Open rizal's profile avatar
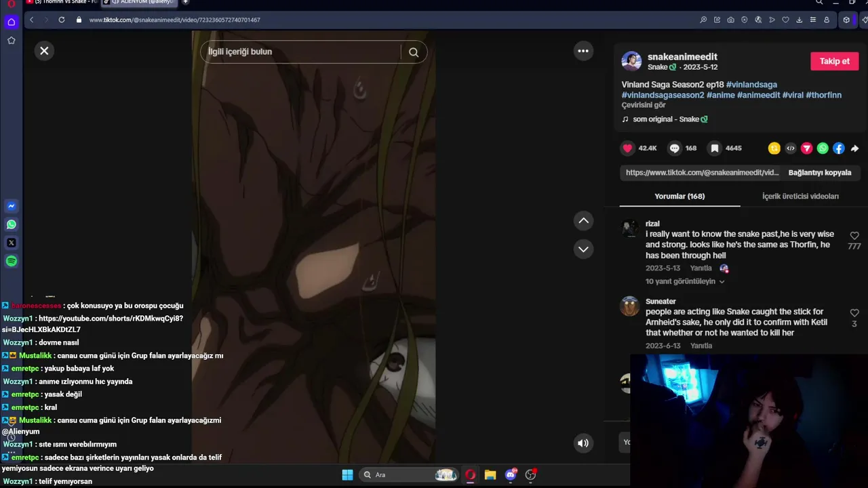Viewport: 868px width, 488px height. (x=629, y=228)
